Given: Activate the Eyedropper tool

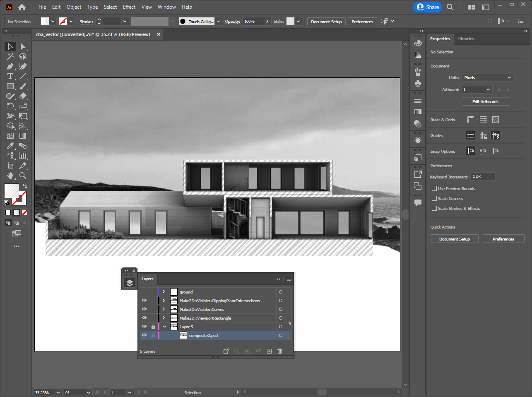Looking at the screenshot, I should point(10,146).
